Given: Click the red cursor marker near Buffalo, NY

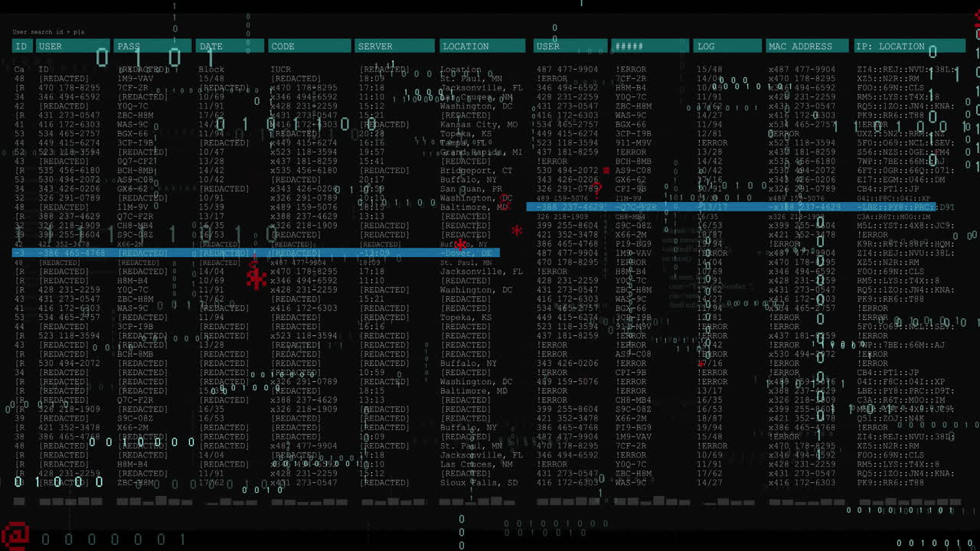Looking at the screenshot, I should (459, 245).
